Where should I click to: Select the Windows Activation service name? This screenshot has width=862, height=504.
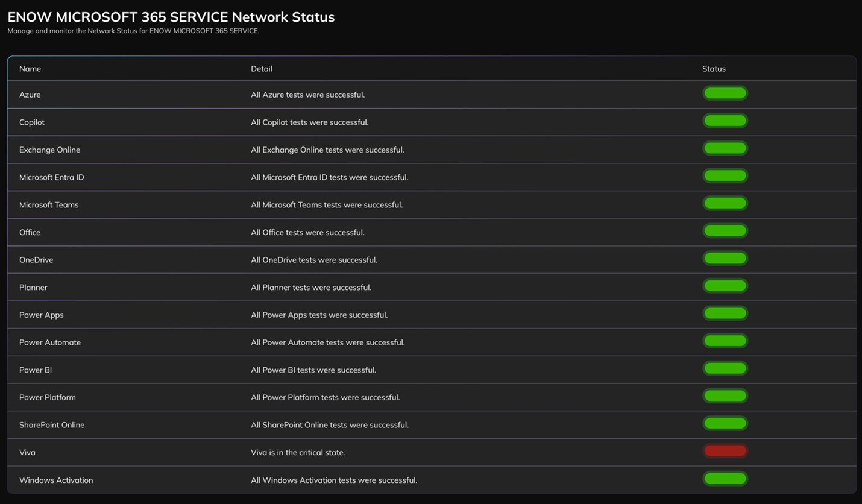pos(56,480)
